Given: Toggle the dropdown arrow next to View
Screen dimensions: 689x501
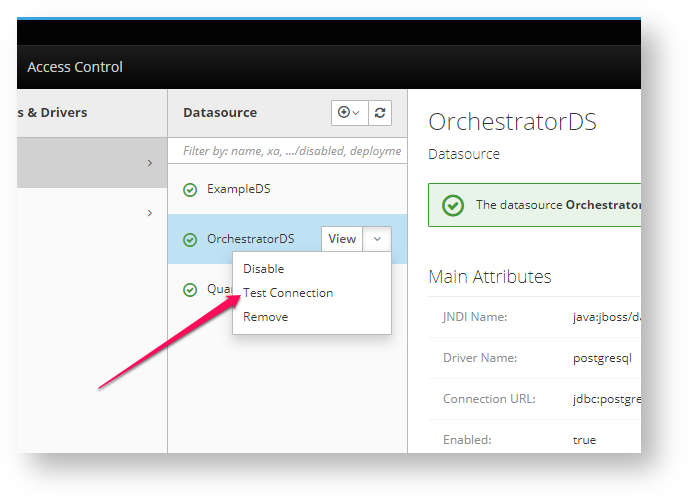Looking at the screenshot, I should coord(377,239).
